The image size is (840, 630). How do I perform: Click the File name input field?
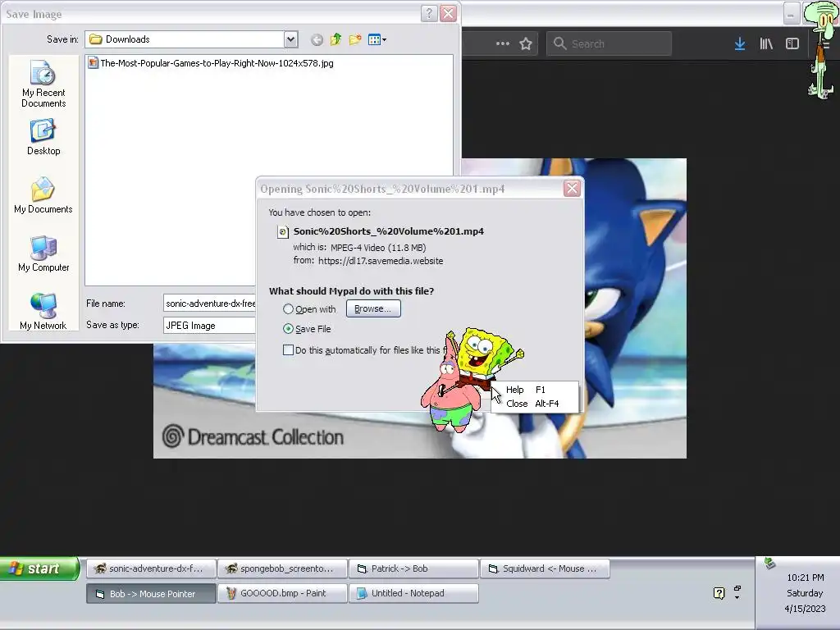(x=209, y=304)
